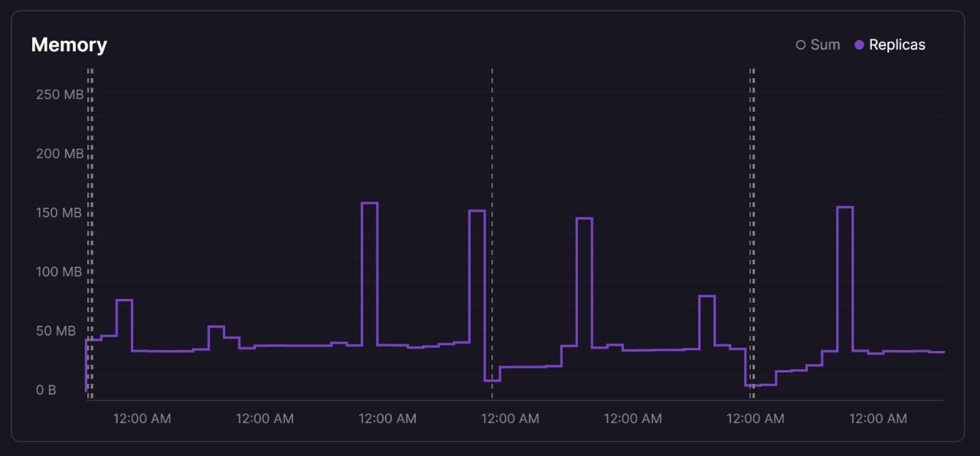Screen dimensions: 980x456
Task: Inspect the tallest memory spike peak
Action: point(369,203)
